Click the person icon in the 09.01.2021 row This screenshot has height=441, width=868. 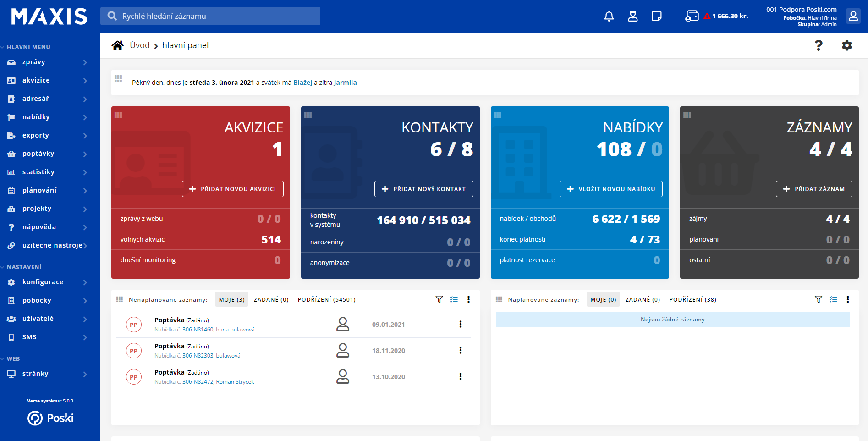click(343, 324)
